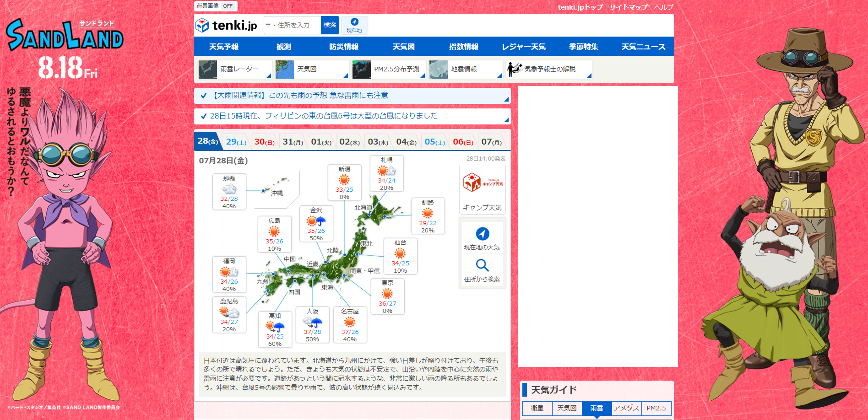
Task: Switch to the 05(土) date tab
Action: (435, 142)
